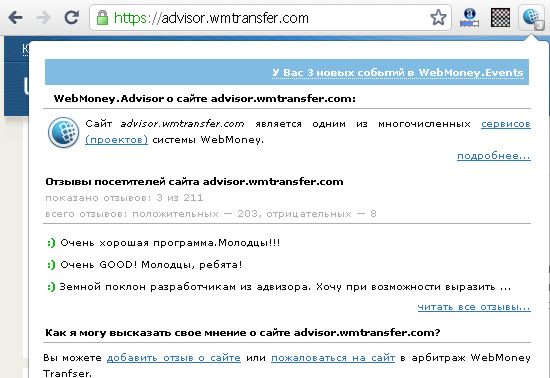This screenshot has width=550, height=378.
Task: Bookmark the page with the star icon
Action: [438, 17]
